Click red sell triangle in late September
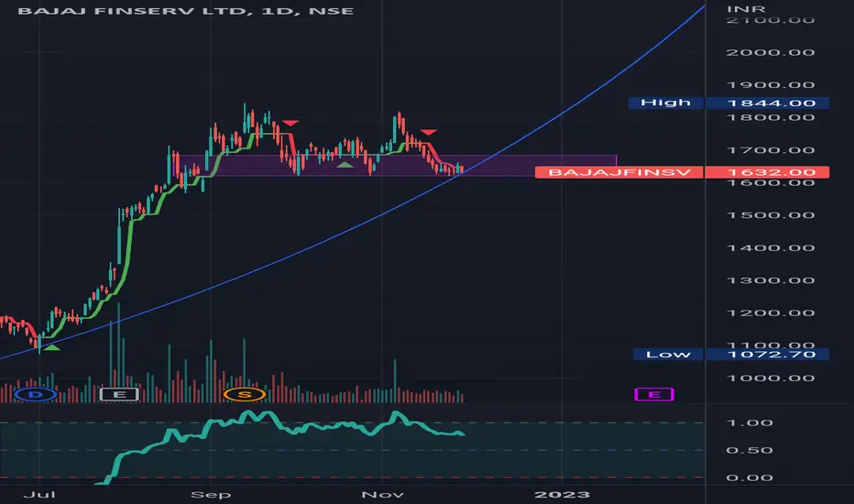 290,123
